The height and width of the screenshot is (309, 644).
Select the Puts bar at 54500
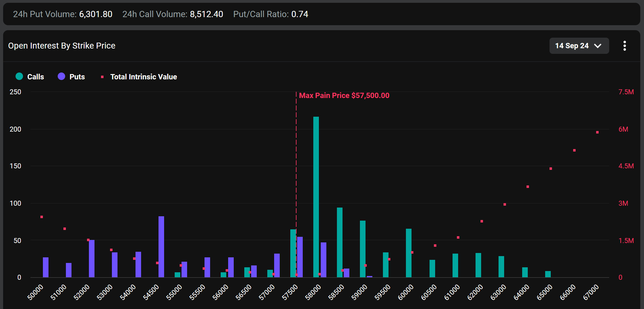[x=161, y=247]
